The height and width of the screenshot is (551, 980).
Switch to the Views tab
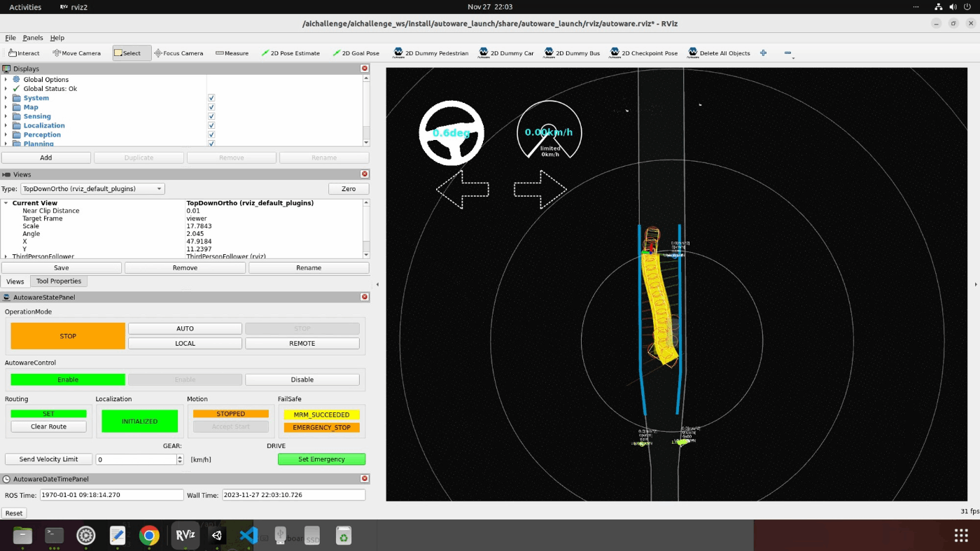tap(15, 281)
